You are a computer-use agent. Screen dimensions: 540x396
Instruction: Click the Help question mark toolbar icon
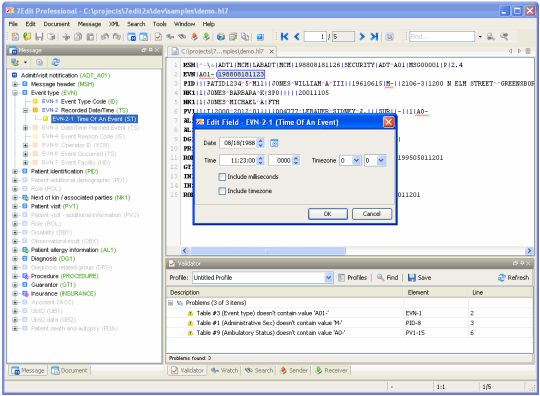tap(260, 37)
